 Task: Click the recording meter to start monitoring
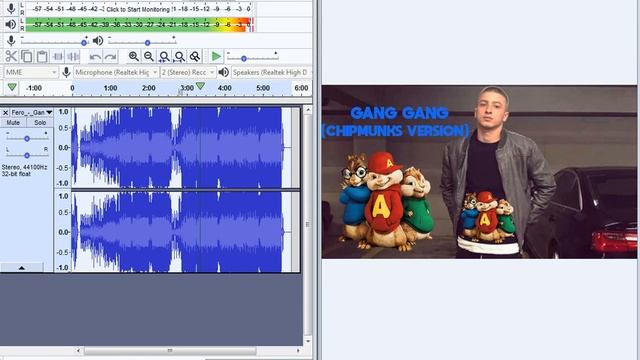(139, 9)
